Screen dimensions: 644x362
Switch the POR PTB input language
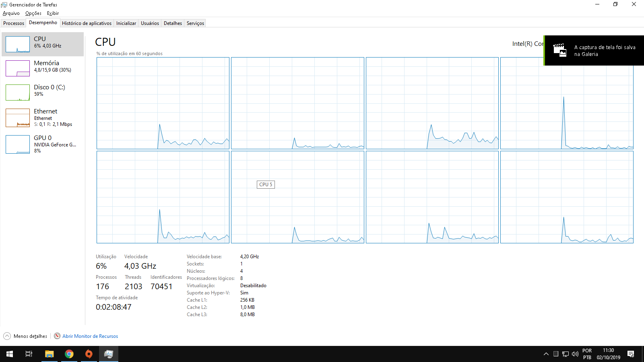(587, 354)
